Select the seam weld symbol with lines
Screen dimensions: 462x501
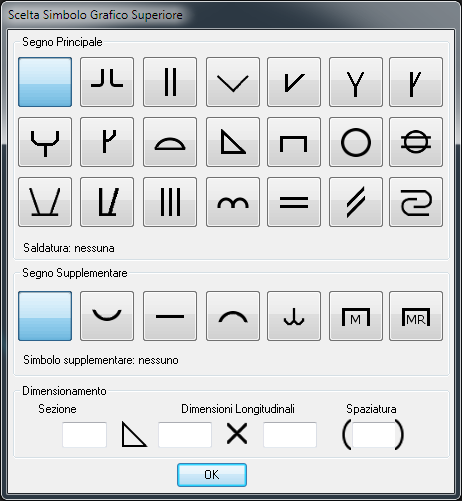pyautogui.click(x=416, y=142)
